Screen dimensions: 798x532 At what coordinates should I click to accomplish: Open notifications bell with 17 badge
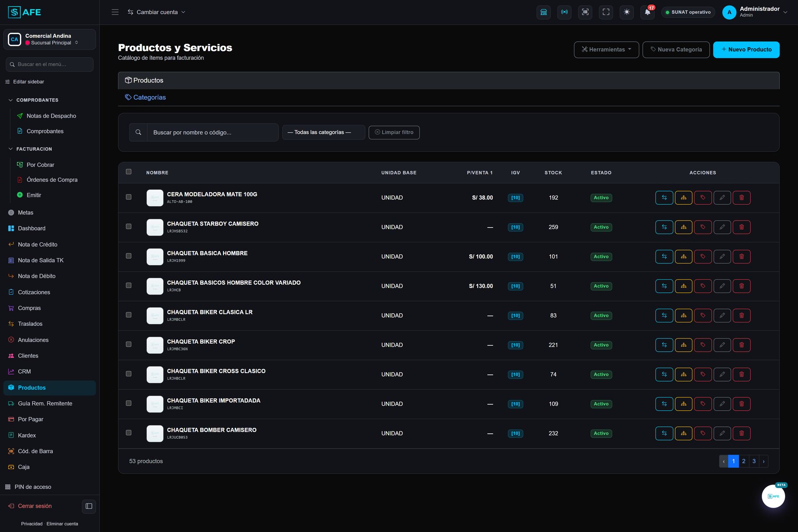[648, 12]
